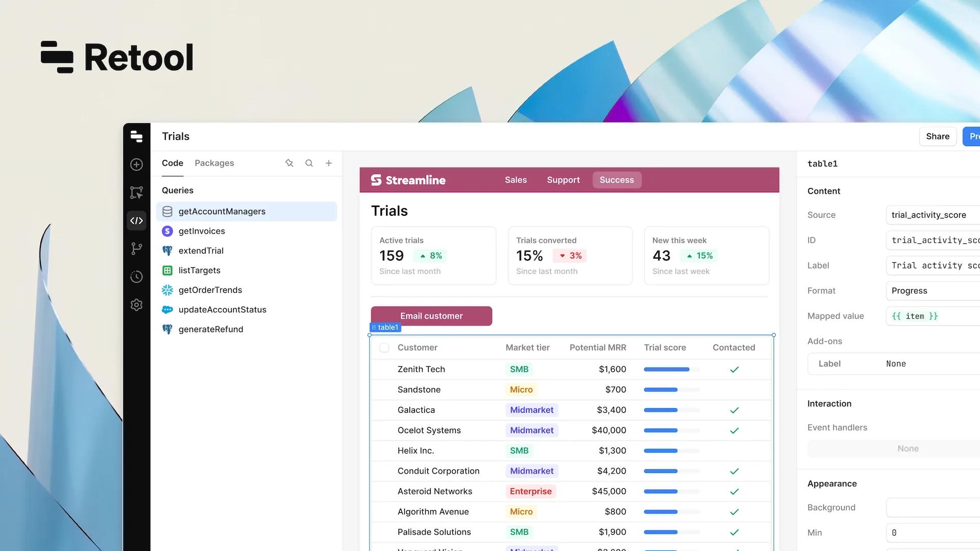Switch to the Packages tab
Screen dimensions: 980x551
click(214, 163)
